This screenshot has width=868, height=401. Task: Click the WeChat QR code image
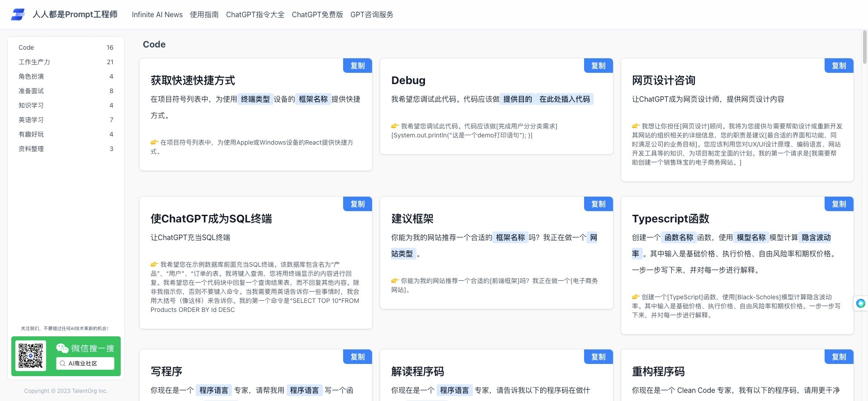click(x=31, y=356)
